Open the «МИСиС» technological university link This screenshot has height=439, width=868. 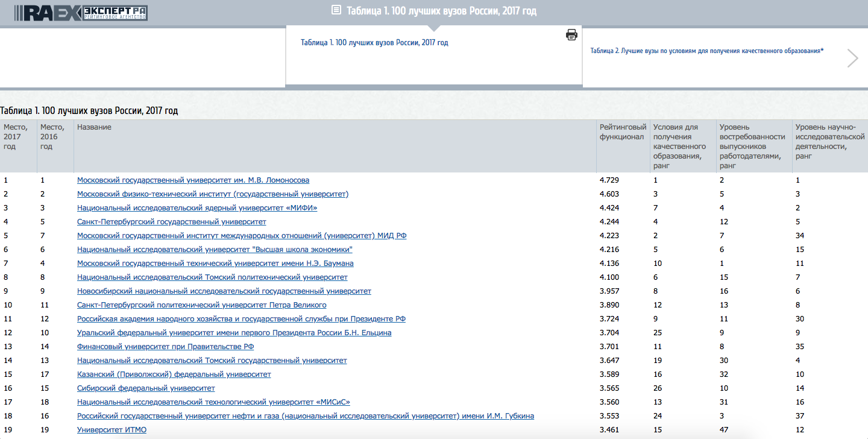pos(213,402)
